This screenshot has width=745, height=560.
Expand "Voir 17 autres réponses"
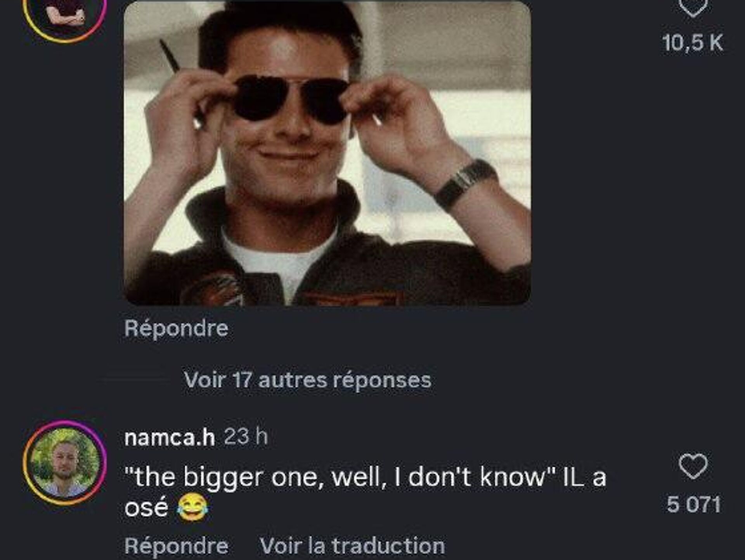click(x=307, y=380)
